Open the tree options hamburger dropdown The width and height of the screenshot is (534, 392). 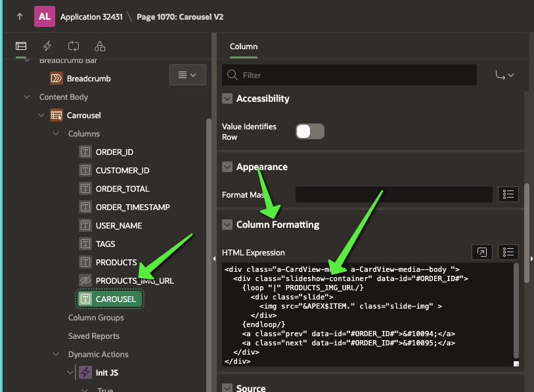[x=187, y=75]
